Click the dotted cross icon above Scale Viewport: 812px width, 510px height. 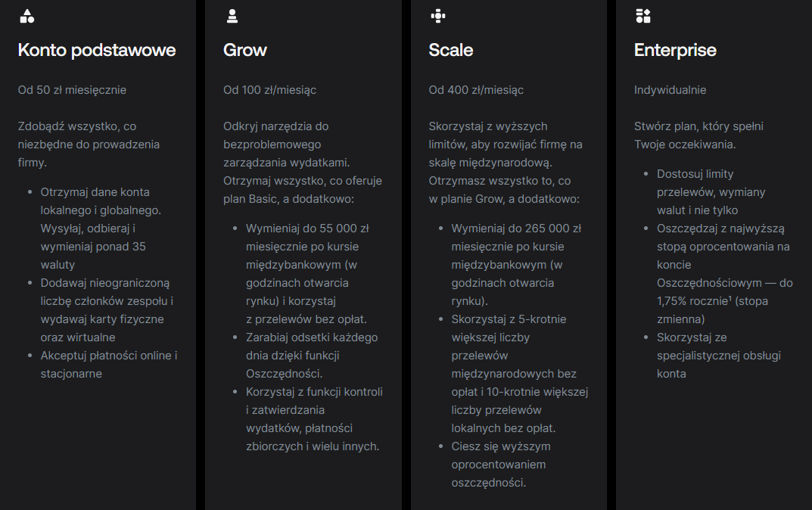click(438, 16)
